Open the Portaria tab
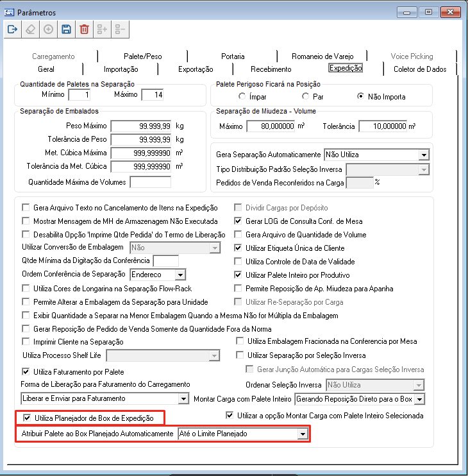Screen dimensions: 468x476 (233, 56)
